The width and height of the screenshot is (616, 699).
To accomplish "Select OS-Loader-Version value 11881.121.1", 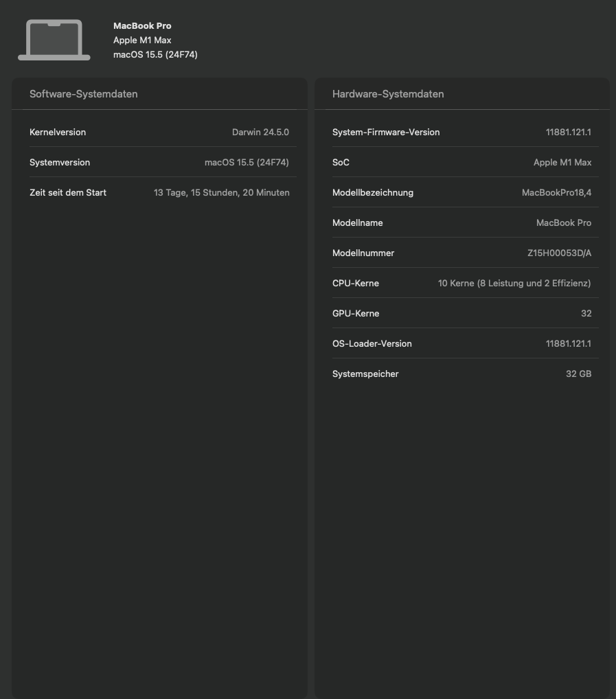I will click(x=569, y=344).
